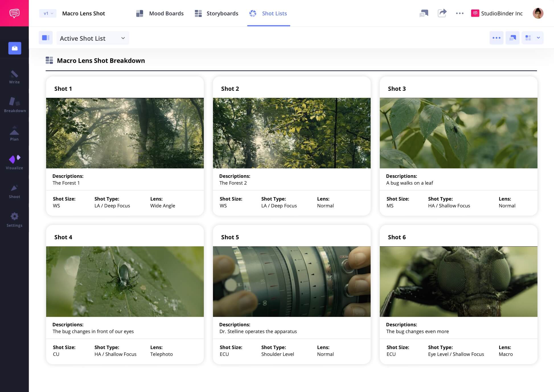Screen dimensions: 554x392
Task: Open the projects briefcase icon in sidebar
Action: coord(15,48)
